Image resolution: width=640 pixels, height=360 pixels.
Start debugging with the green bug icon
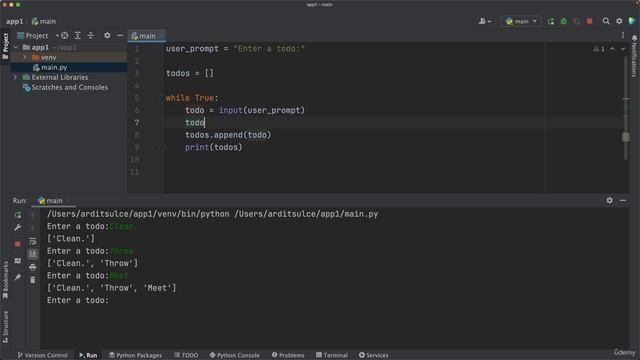(x=564, y=21)
